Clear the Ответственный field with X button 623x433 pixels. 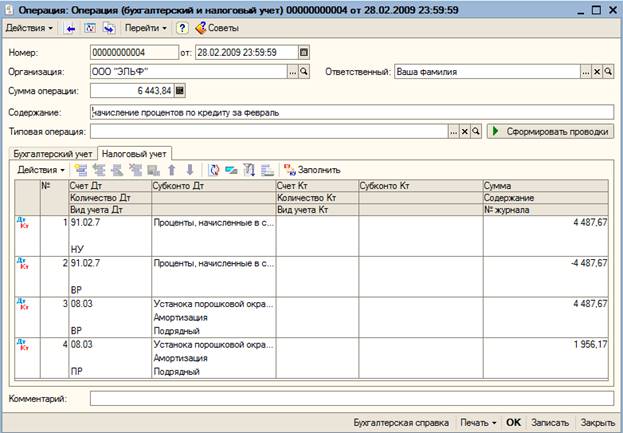597,72
